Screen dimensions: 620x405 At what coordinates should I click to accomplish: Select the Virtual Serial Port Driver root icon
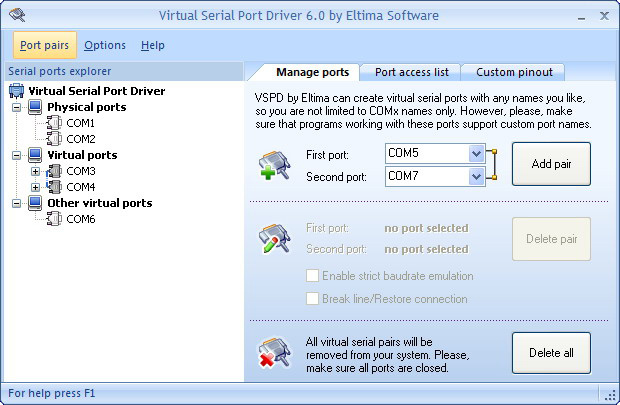click(x=16, y=91)
